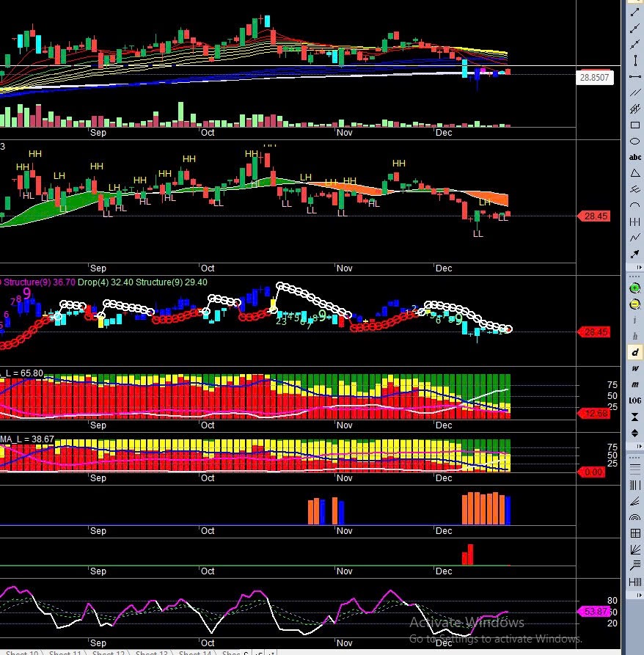Click the vertical compress chart icon

click(634, 417)
